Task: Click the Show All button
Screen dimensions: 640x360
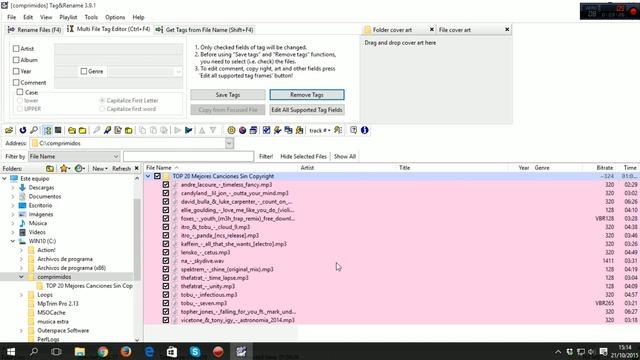Action: click(345, 156)
